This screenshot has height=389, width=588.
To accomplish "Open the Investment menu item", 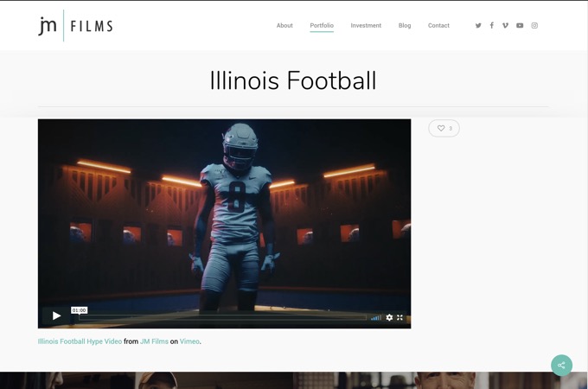I will (366, 25).
